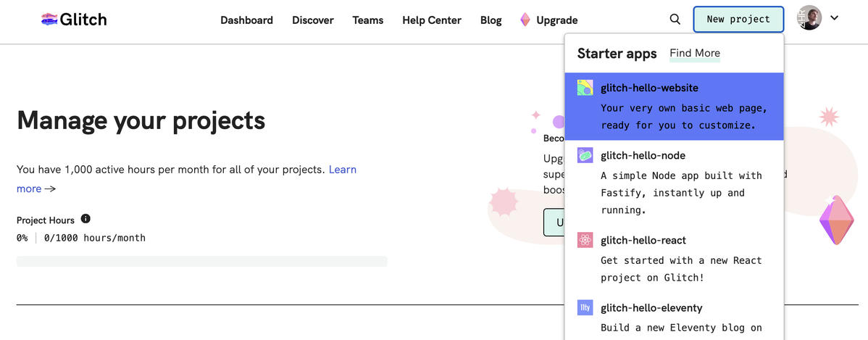This screenshot has width=868, height=340.
Task: Open the Blog nav item
Action: tap(491, 20)
